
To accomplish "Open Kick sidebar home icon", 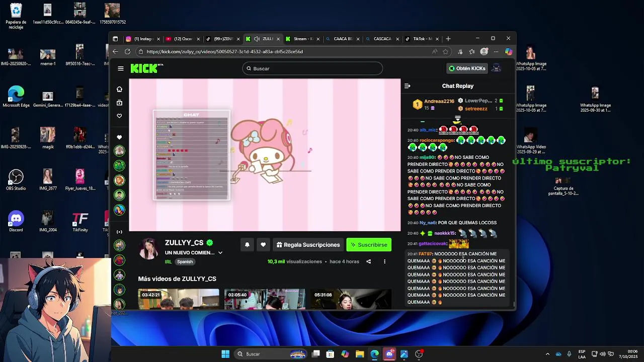I will tap(119, 89).
